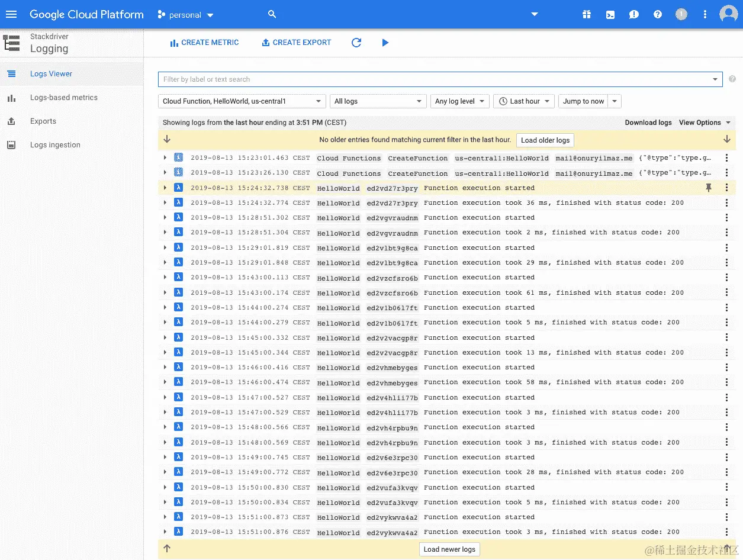743x560 pixels.
Task: Open the feedback alert icon
Action: [x=634, y=15]
